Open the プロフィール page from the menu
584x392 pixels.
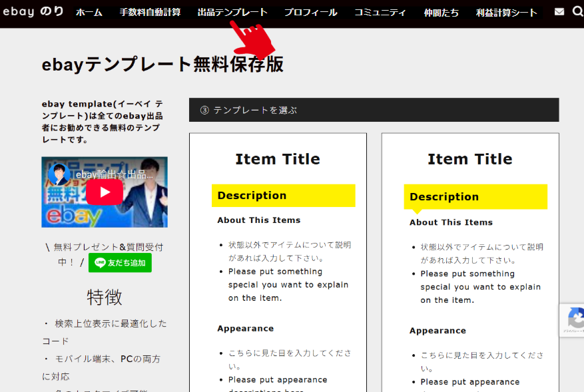coord(310,13)
